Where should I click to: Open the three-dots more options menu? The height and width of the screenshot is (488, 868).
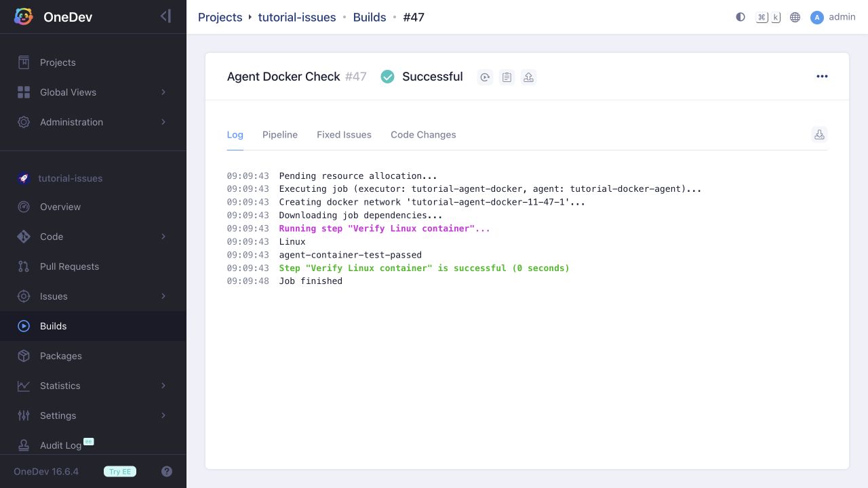pos(822,77)
